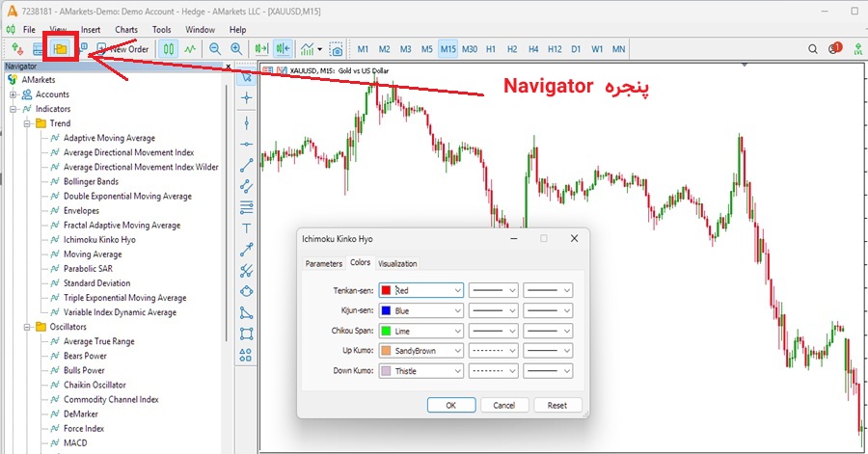Click the New Order button
The width and height of the screenshot is (868, 454).
pyautogui.click(x=122, y=49)
